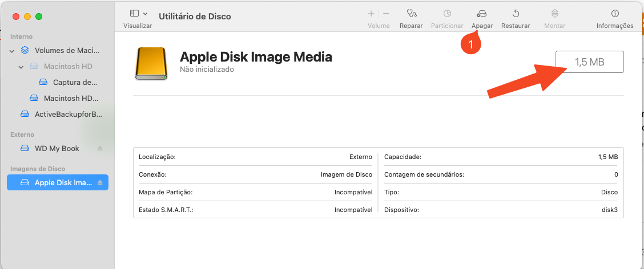This screenshot has width=644, height=269.
Task: Select ActiveBackupforB volume in sidebar
Action: [x=68, y=114]
